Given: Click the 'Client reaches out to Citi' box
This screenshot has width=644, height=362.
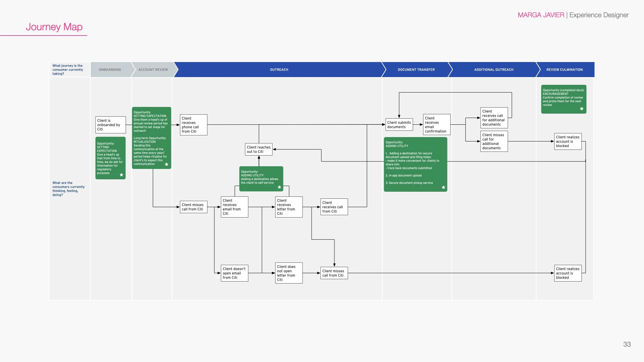Looking at the screenshot, I should coord(259,149).
